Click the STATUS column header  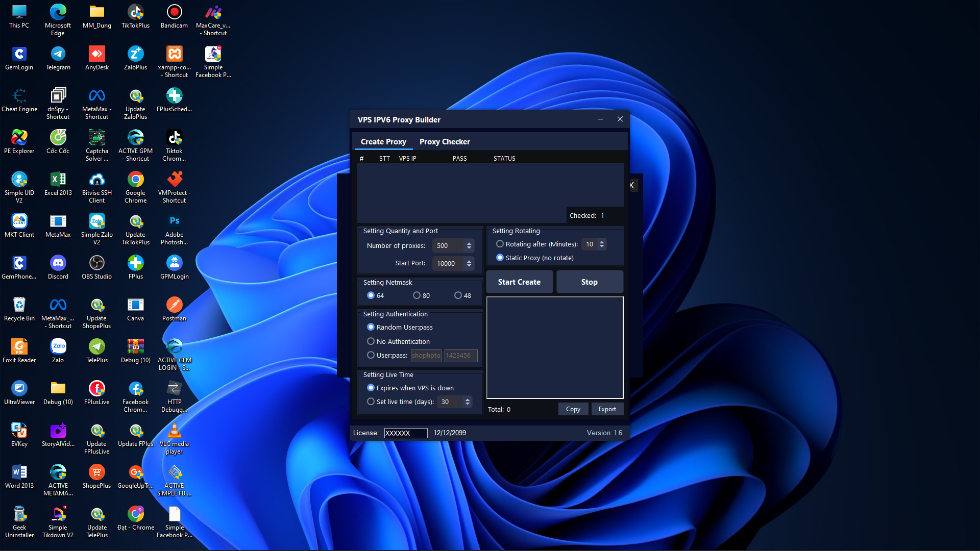(504, 159)
